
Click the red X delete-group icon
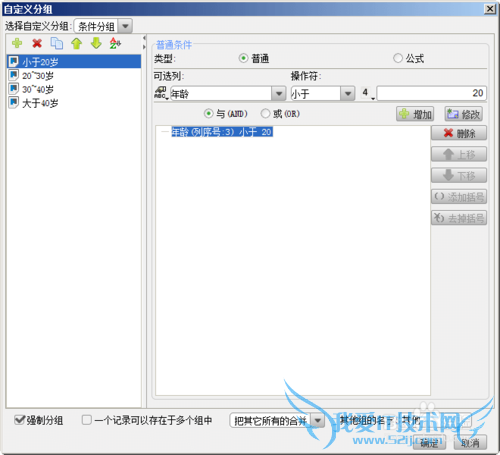pyautogui.click(x=37, y=43)
